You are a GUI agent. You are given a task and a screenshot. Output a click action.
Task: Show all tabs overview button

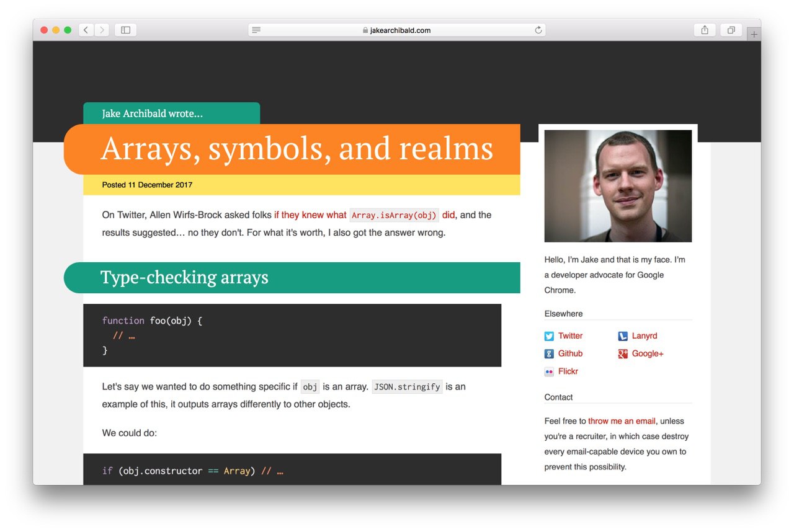[x=731, y=30]
